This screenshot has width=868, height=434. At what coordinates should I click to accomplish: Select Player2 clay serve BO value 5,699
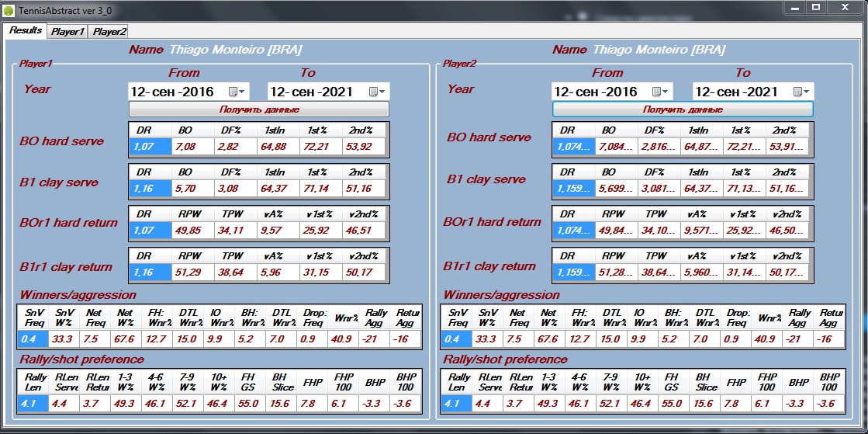point(616,189)
